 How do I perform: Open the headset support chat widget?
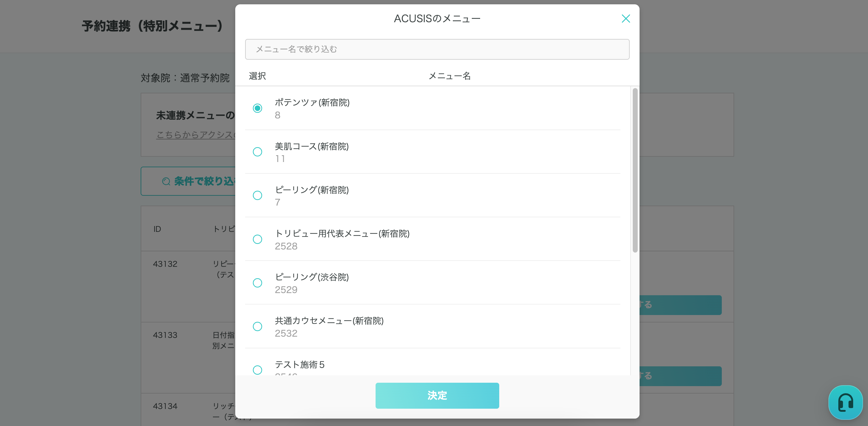click(845, 402)
